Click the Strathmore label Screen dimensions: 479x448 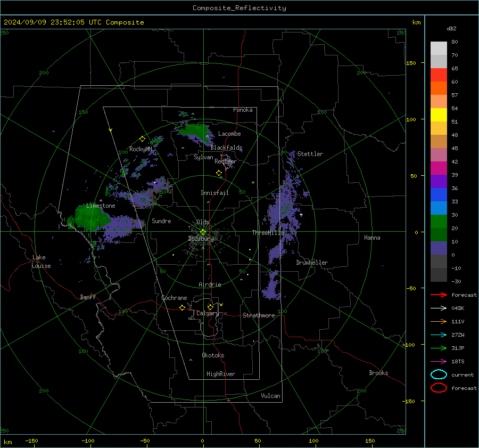[x=259, y=315]
